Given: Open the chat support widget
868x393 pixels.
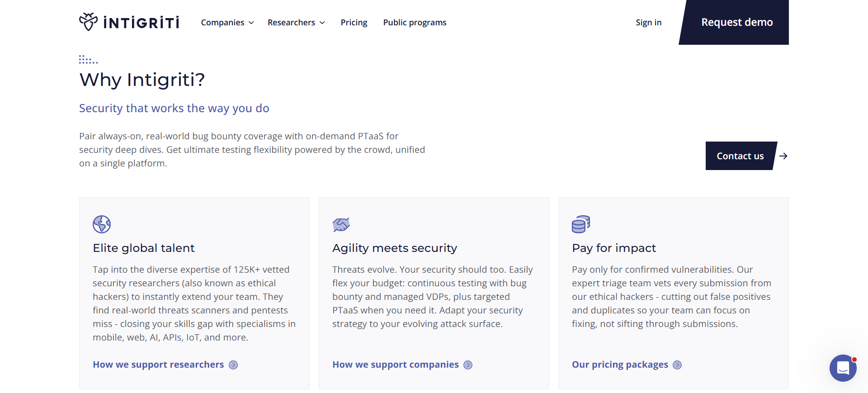Looking at the screenshot, I should (843, 368).
